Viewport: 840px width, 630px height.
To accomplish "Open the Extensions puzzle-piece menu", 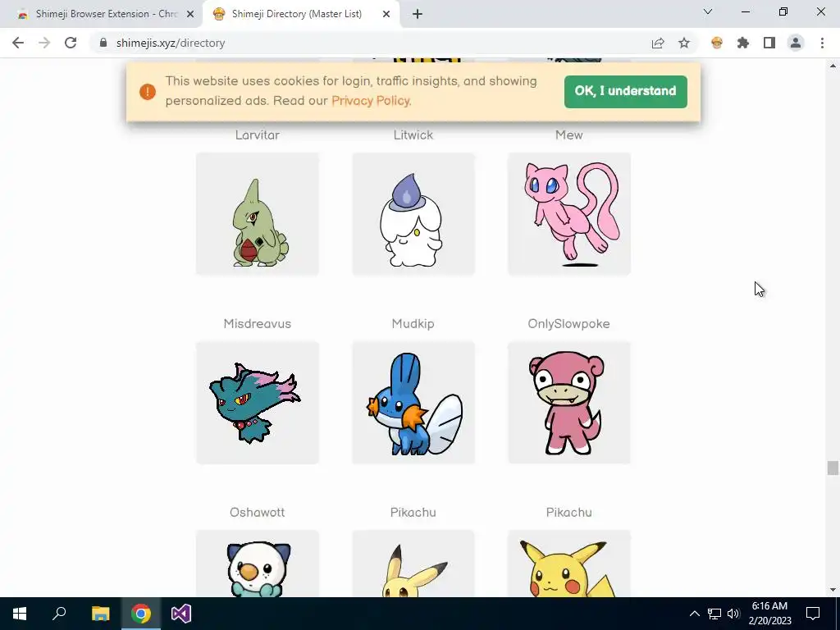I will tap(743, 43).
